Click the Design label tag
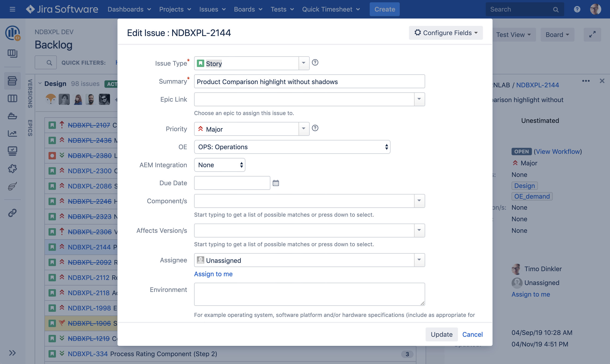This screenshot has width=610, height=364. (524, 186)
